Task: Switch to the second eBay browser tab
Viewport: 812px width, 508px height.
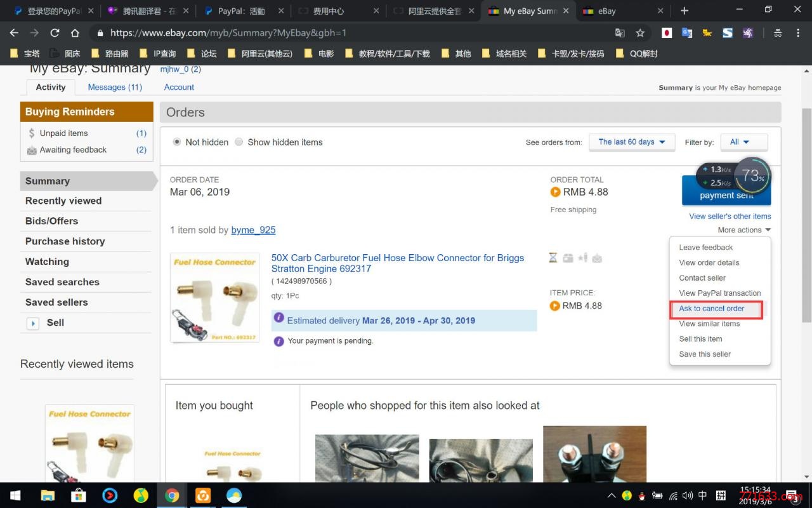Action: click(623, 11)
